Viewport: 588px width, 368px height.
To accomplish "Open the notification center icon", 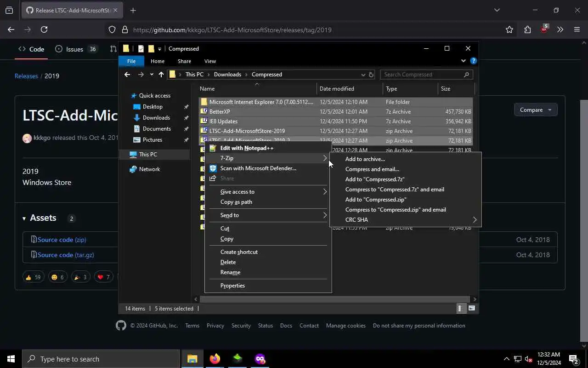I will tap(573, 359).
